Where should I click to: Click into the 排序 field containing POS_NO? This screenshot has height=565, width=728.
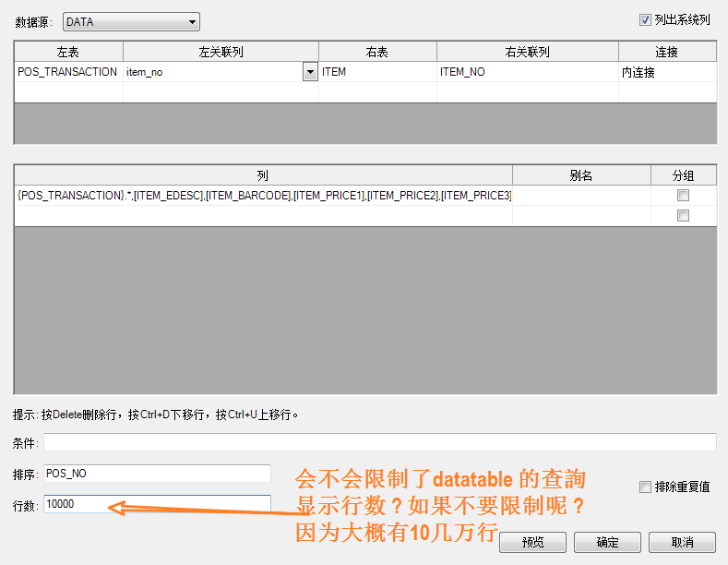158,474
